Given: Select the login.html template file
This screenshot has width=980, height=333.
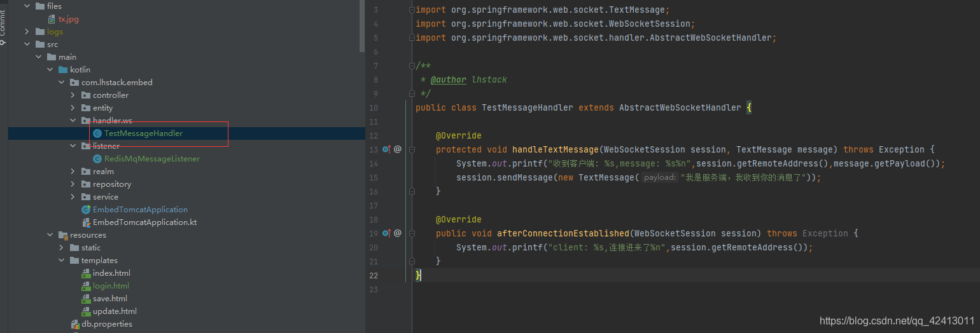Looking at the screenshot, I should (111, 286).
